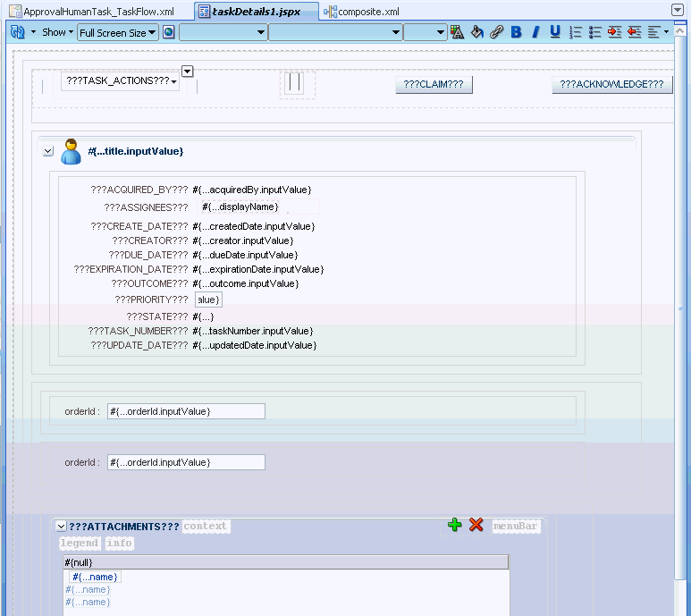This screenshot has width=691, height=616.
Task: Select the #{...updatedDate.inputValue} value
Action: 254,345
